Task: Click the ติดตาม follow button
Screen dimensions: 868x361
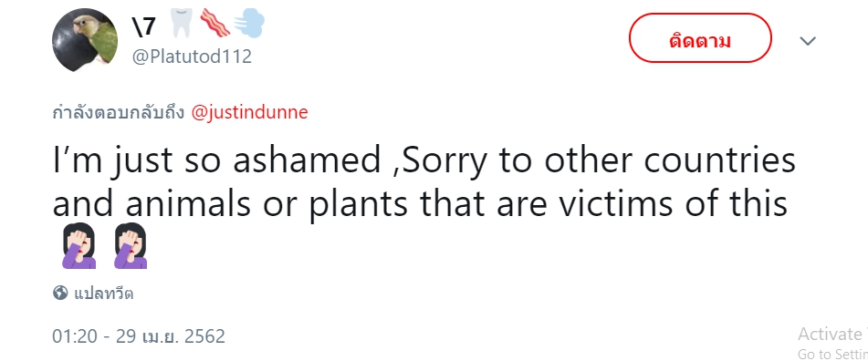Action: click(x=700, y=38)
